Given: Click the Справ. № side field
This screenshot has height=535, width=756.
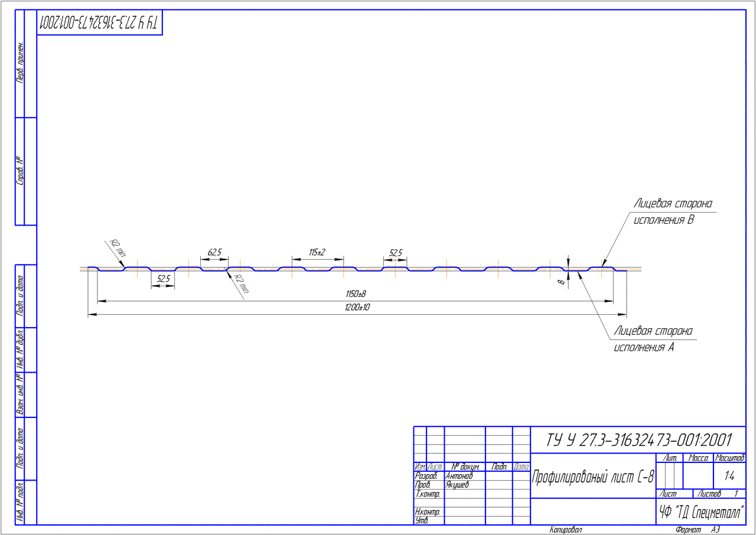Looking at the screenshot, I should [20, 171].
